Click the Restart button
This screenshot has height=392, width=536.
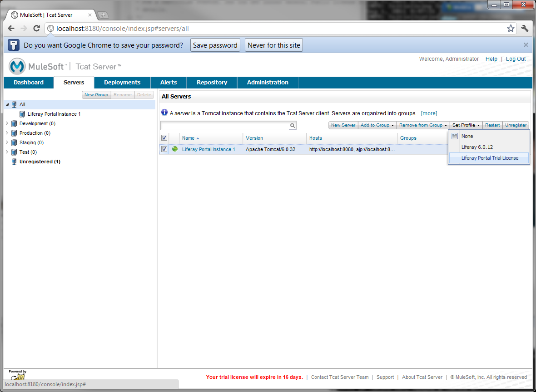point(492,125)
